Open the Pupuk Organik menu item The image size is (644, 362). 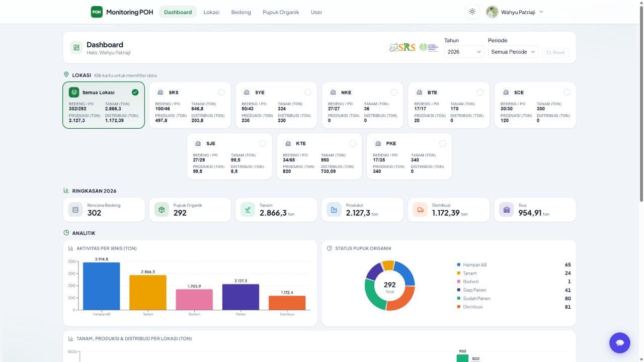[x=281, y=12]
